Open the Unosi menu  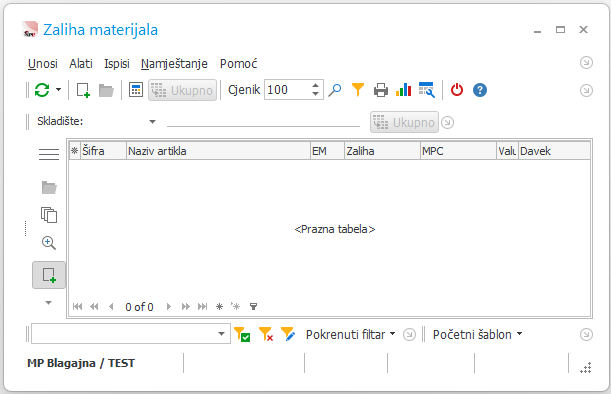pos(42,64)
